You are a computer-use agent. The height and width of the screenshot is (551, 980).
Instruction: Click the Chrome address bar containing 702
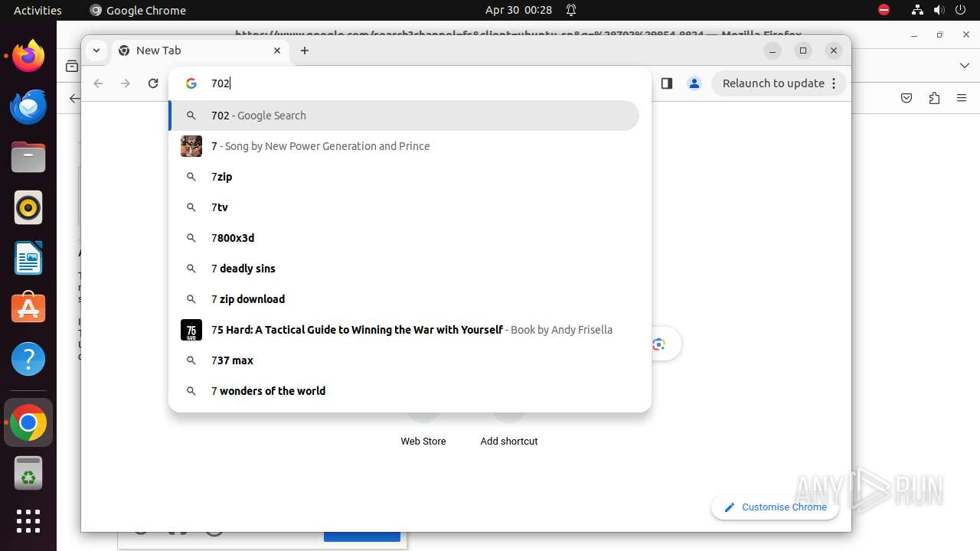[410, 83]
